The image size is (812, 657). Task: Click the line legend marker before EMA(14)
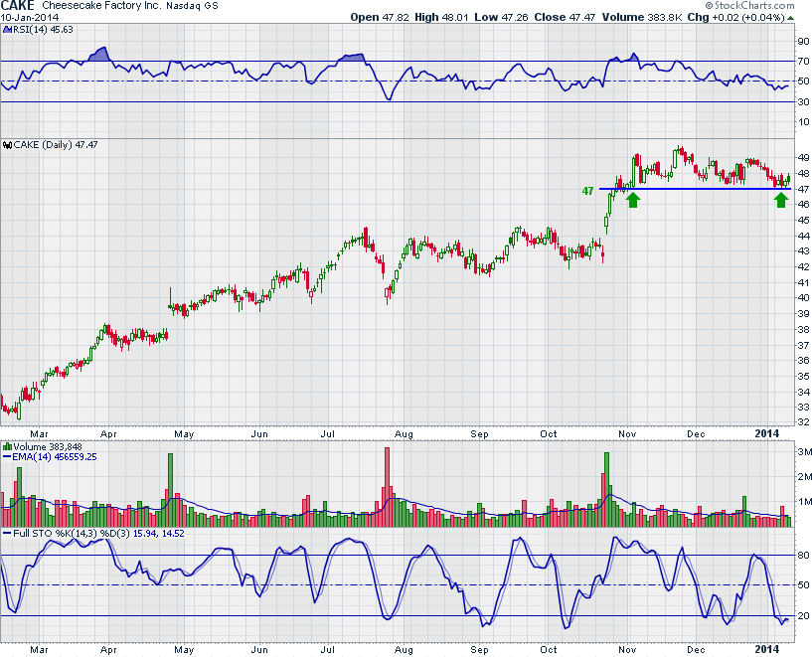[x=7, y=457]
